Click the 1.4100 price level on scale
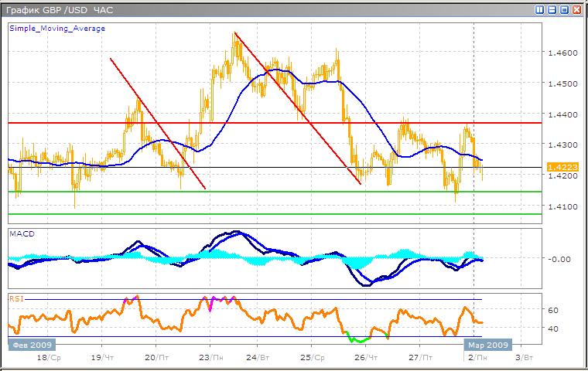This screenshot has height=371, width=588. click(x=558, y=206)
